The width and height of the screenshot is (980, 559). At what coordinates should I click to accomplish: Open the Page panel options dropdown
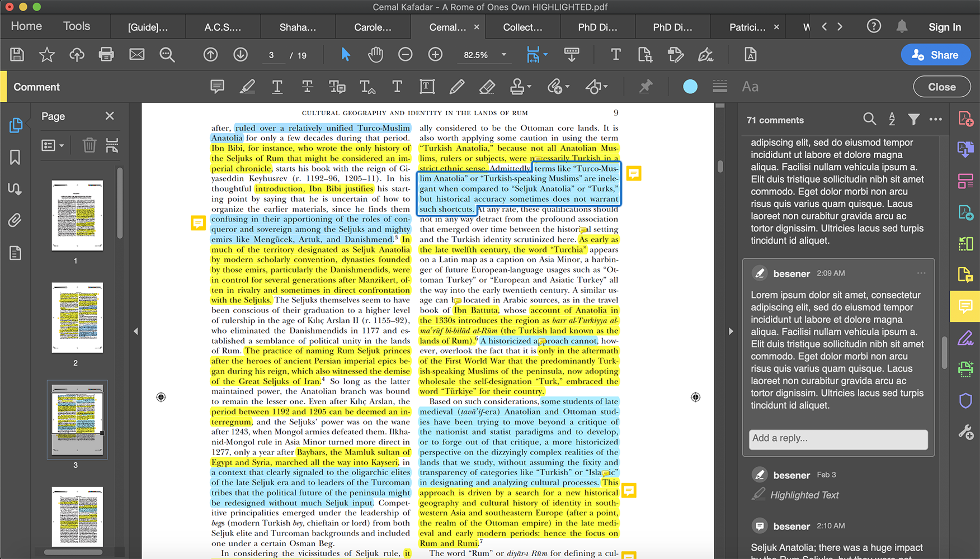point(53,145)
